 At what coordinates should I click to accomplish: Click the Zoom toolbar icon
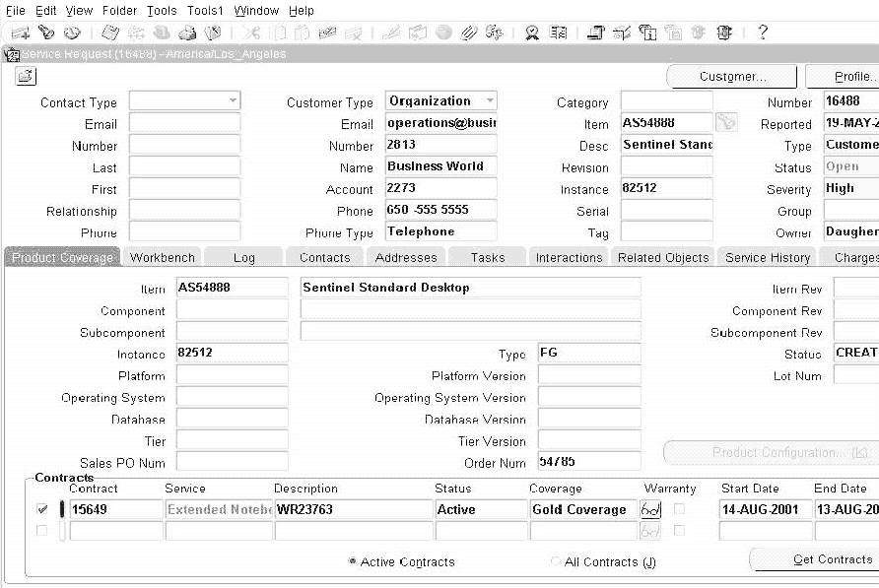pos(417,33)
